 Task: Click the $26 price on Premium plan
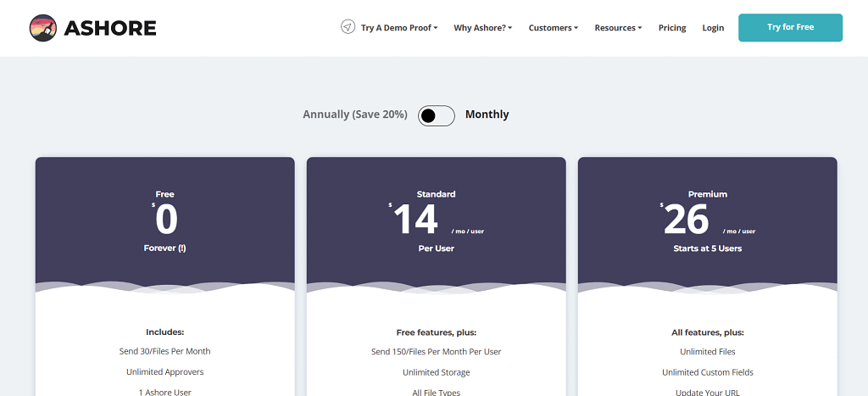tap(684, 220)
